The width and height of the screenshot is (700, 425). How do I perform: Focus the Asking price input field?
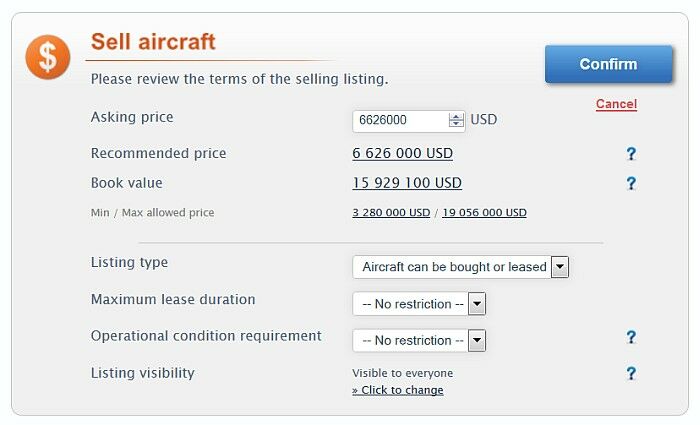pyautogui.click(x=399, y=120)
